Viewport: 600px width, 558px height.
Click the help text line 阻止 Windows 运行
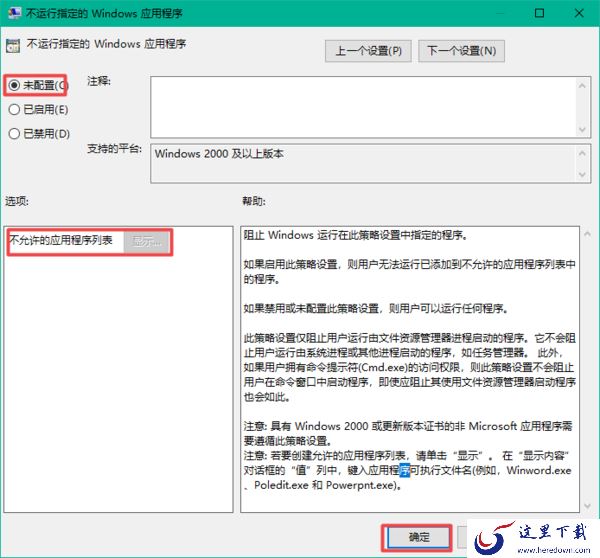point(355,235)
